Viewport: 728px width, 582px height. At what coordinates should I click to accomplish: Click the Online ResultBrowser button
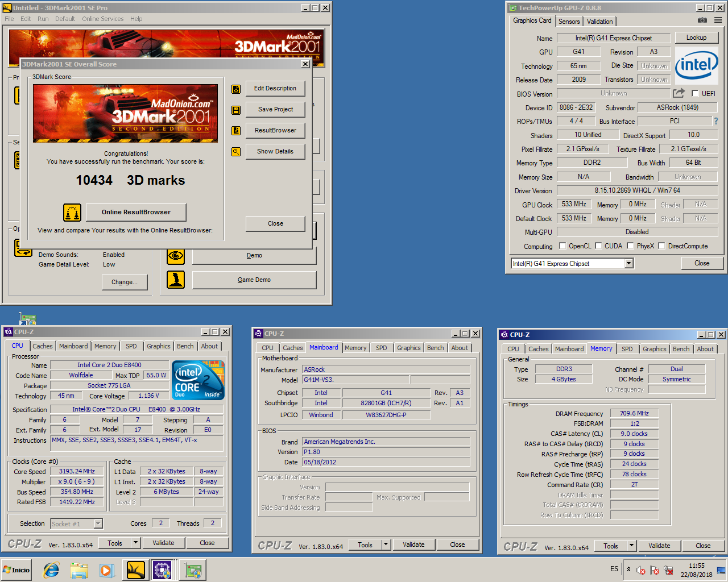(x=136, y=212)
